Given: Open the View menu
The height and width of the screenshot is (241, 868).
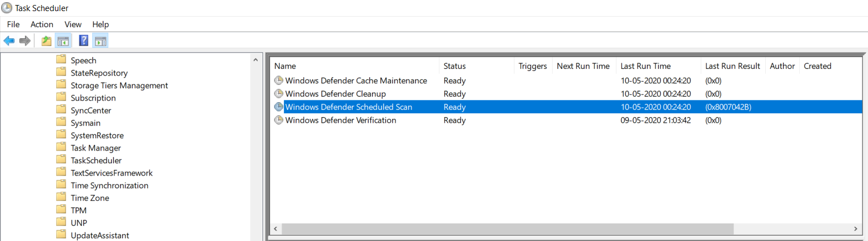Looking at the screenshot, I should pyautogui.click(x=73, y=24).
